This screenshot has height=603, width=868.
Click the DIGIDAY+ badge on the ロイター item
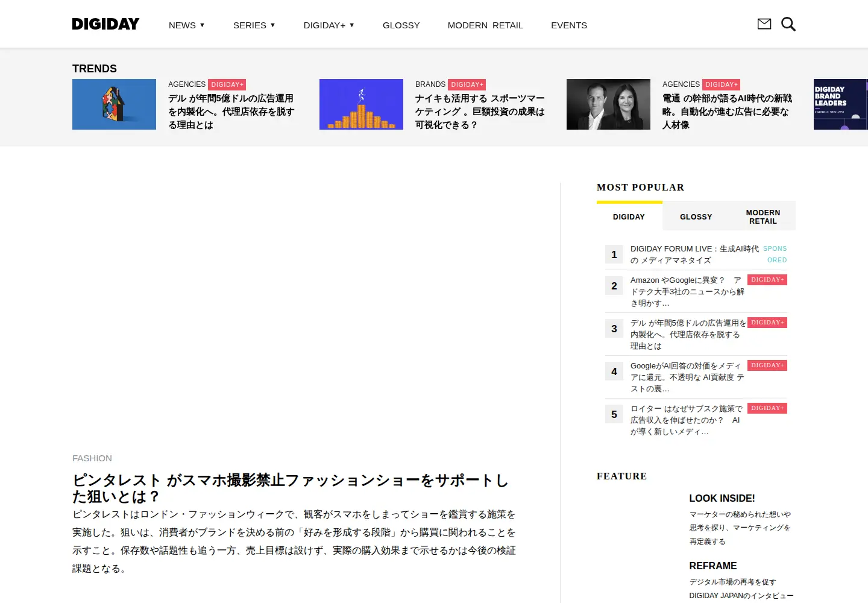point(767,408)
